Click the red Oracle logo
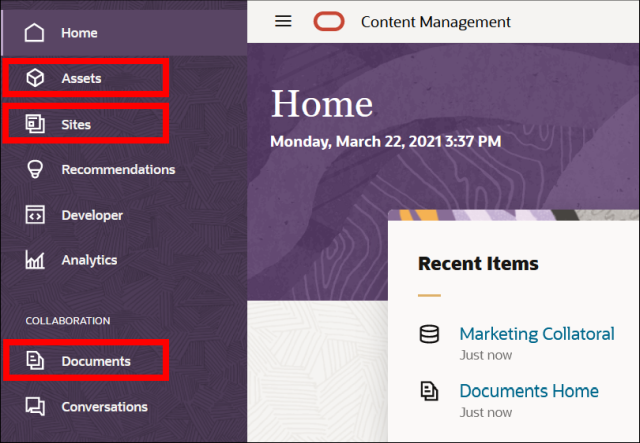Image resolution: width=640 pixels, height=443 pixels. click(x=329, y=21)
